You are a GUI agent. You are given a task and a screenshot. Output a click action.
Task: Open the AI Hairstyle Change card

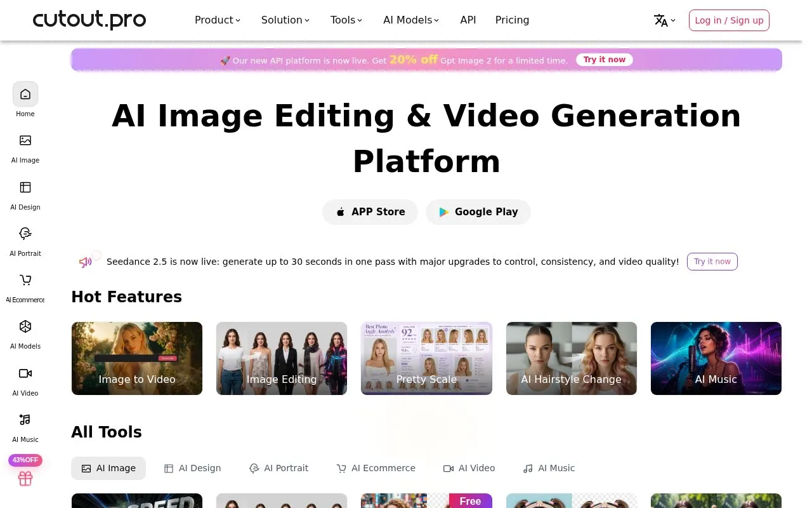click(x=572, y=358)
